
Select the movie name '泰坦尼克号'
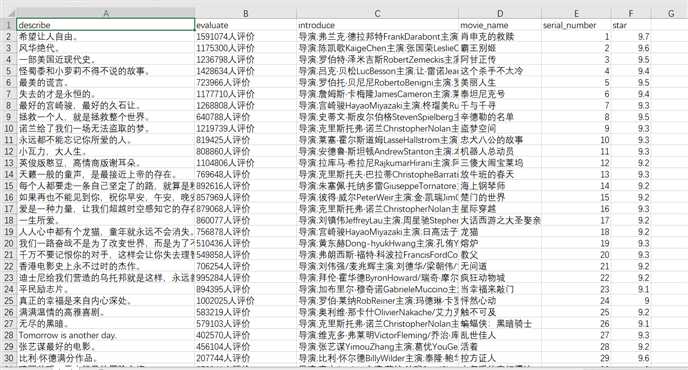(500, 94)
